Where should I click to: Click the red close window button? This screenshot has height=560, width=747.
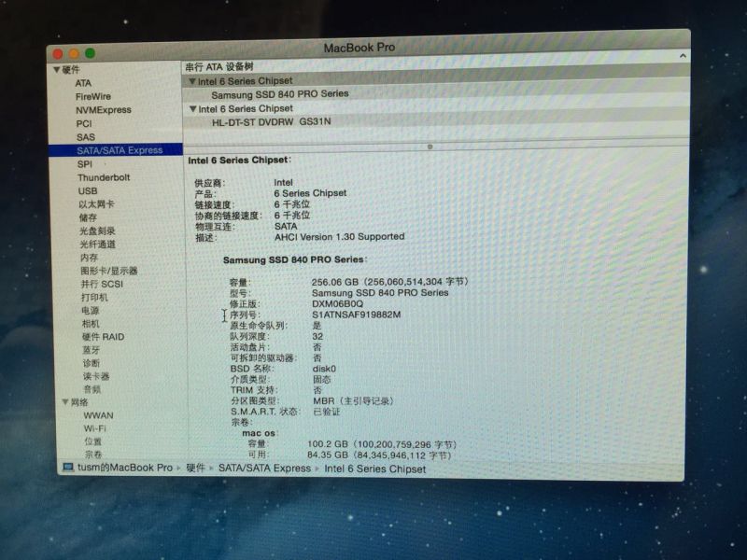coord(58,54)
